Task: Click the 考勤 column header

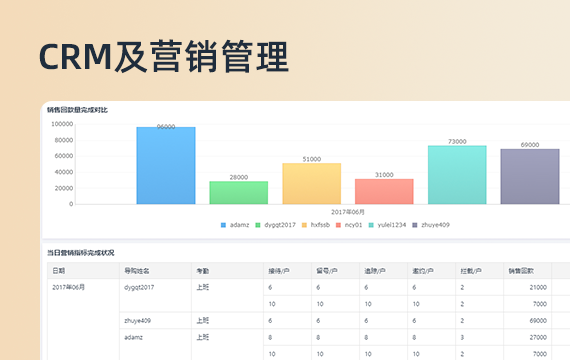Action: [227, 271]
